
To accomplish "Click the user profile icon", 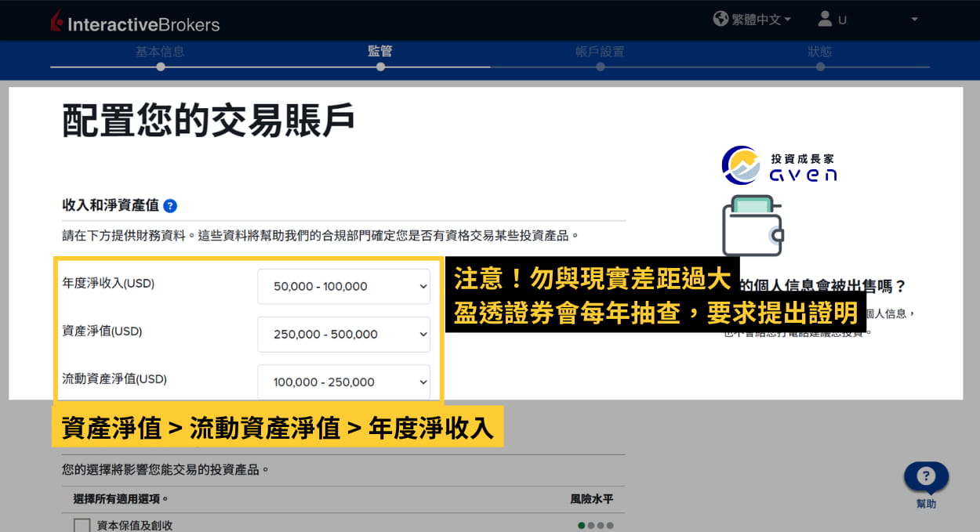I will click(824, 19).
